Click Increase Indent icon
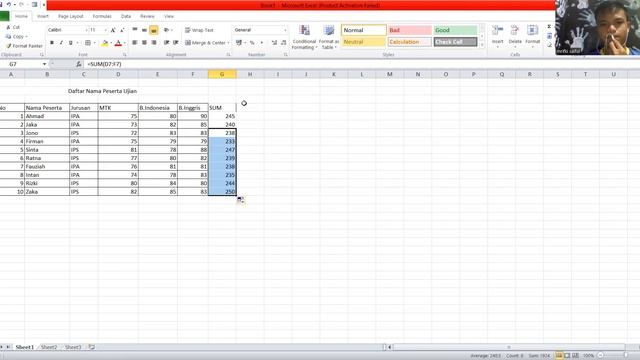The image size is (640, 360). [x=176, y=43]
